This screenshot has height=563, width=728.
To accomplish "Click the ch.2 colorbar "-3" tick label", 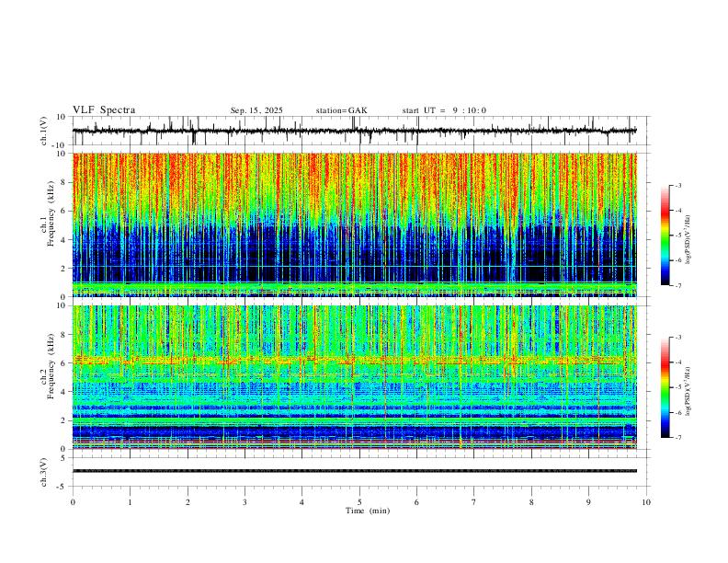I will point(678,338).
